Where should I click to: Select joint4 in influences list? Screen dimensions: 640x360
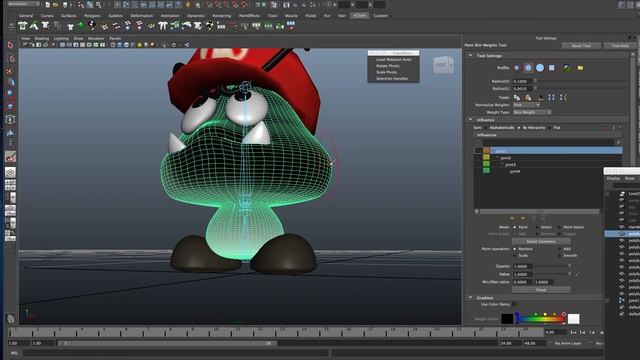click(x=515, y=171)
